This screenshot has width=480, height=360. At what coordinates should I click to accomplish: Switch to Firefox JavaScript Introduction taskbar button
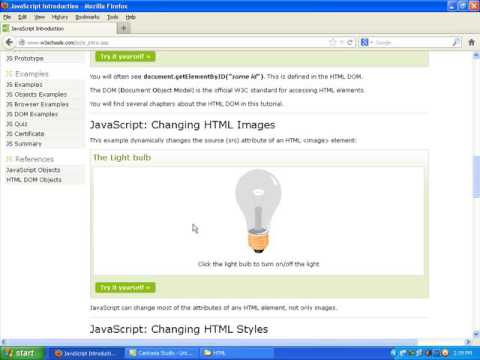click(86, 353)
